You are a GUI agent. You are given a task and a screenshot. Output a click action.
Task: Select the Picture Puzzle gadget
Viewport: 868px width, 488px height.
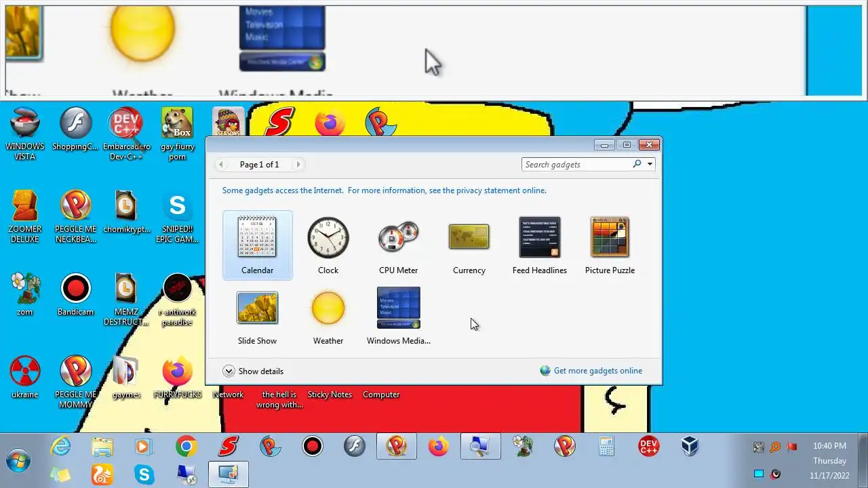[610, 245]
